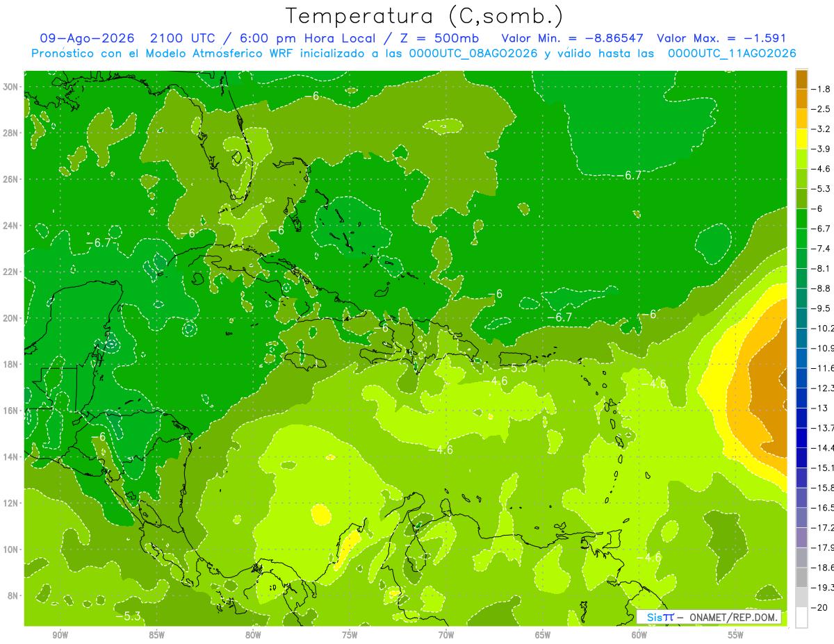The height and width of the screenshot is (644, 834).
Task: Click the colorbar label "-15.8"
Action: (x=823, y=488)
